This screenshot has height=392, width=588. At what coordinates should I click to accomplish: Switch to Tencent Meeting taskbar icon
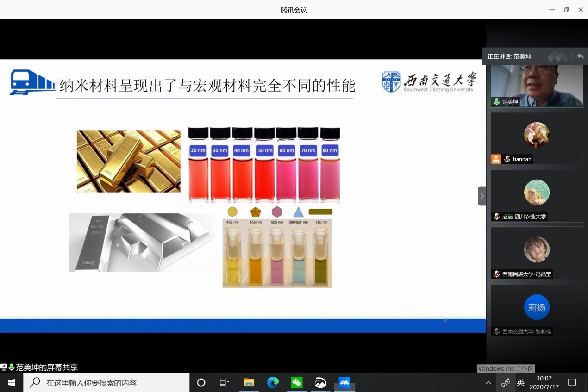[x=344, y=382]
